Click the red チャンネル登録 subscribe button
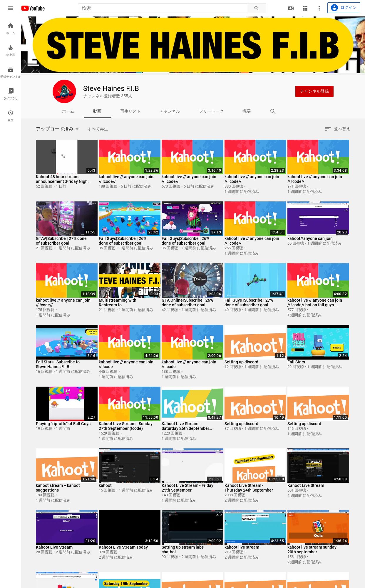The height and width of the screenshot is (588, 365). (314, 91)
